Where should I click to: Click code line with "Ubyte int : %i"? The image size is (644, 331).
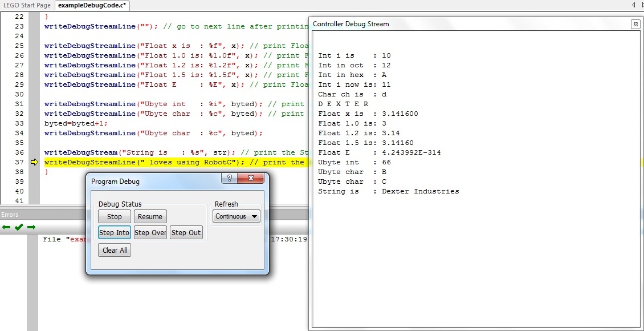click(x=176, y=104)
